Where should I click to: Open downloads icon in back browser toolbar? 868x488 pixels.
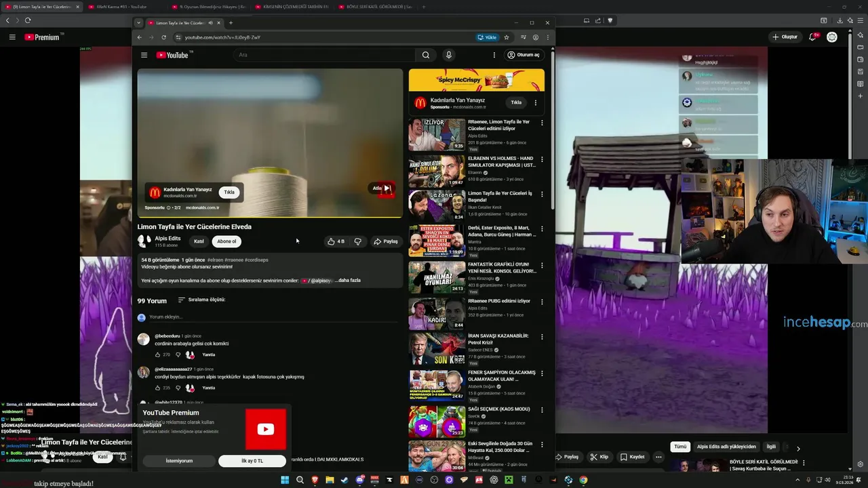point(840,20)
